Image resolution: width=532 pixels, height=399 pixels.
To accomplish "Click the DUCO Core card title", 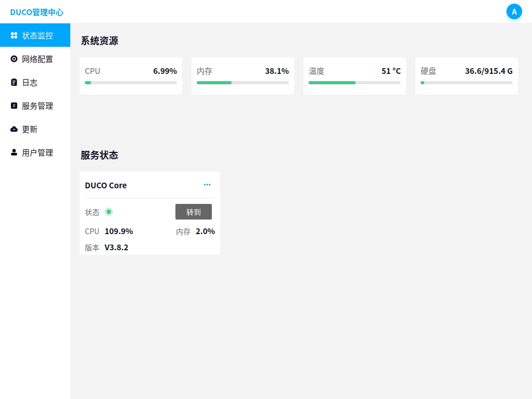I will coord(106,185).
